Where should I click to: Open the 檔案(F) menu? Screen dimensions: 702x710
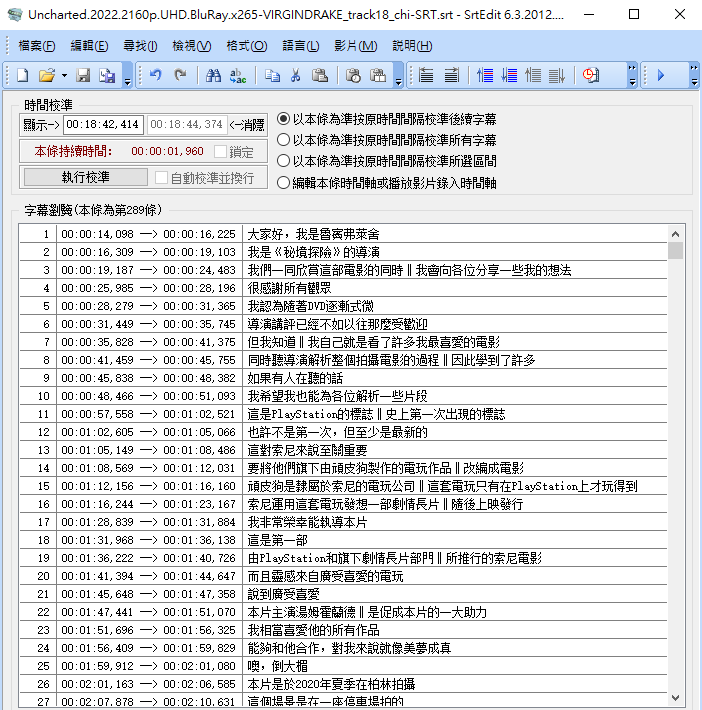coord(37,46)
